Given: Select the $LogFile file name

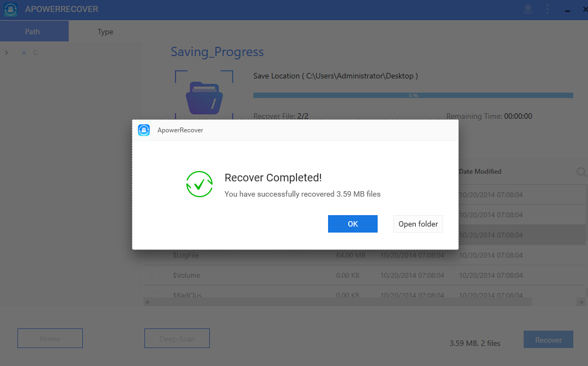Looking at the screenshot, I should coord(186,255).
